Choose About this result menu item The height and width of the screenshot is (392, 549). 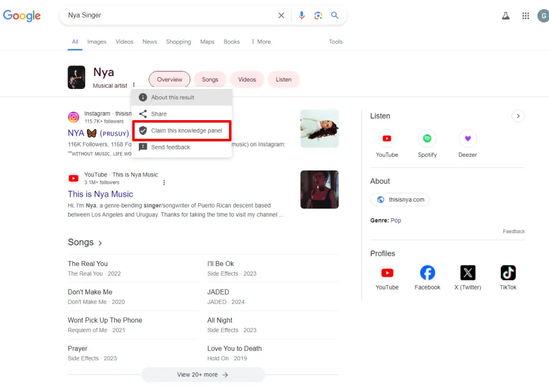coord(182,98)
